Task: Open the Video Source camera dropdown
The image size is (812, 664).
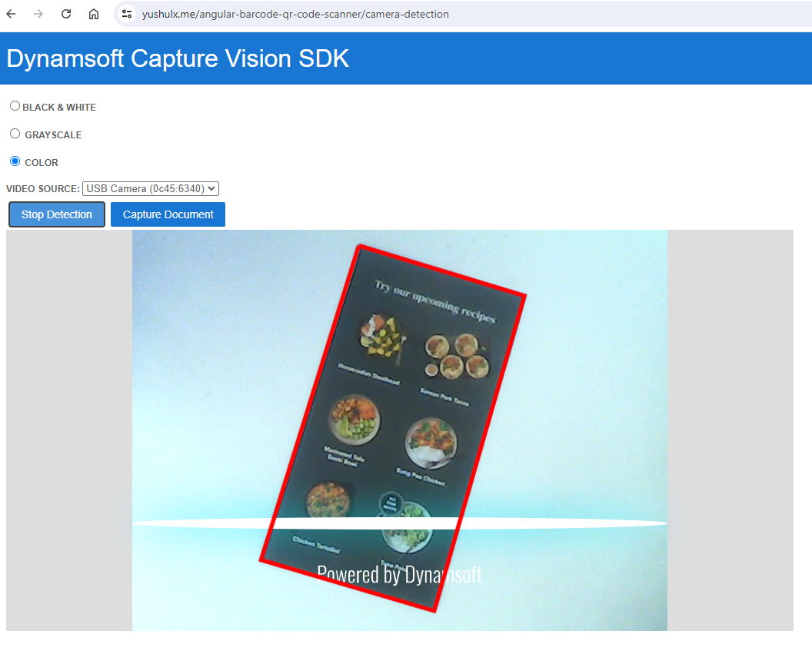Action: click(x=151, y=188)
